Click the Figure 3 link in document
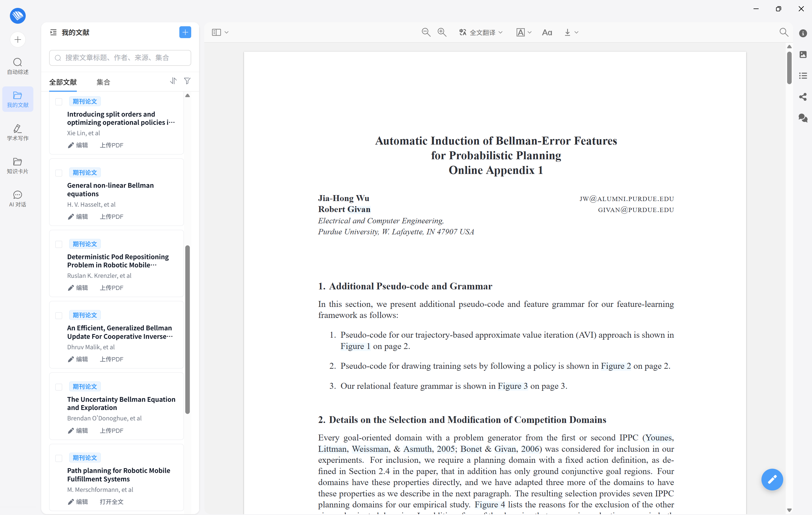This screenshot has height=515, width=812. pyautogui.click(x=513, y=386)
